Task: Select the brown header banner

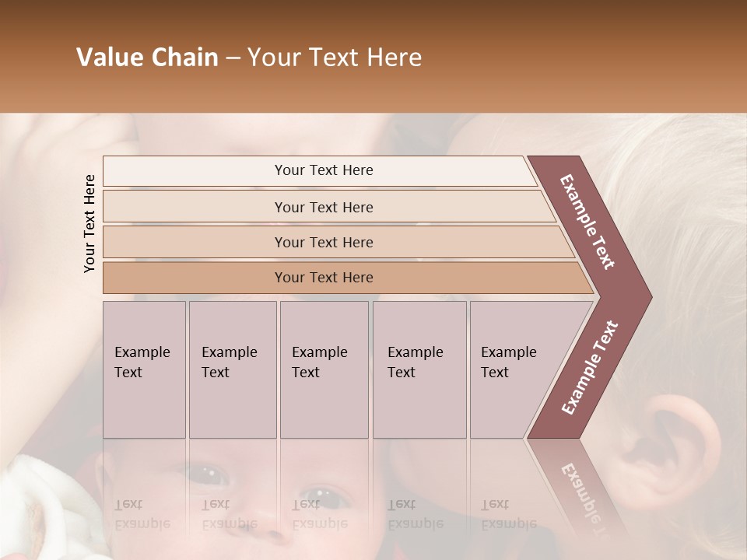Action: pos(373,56)
